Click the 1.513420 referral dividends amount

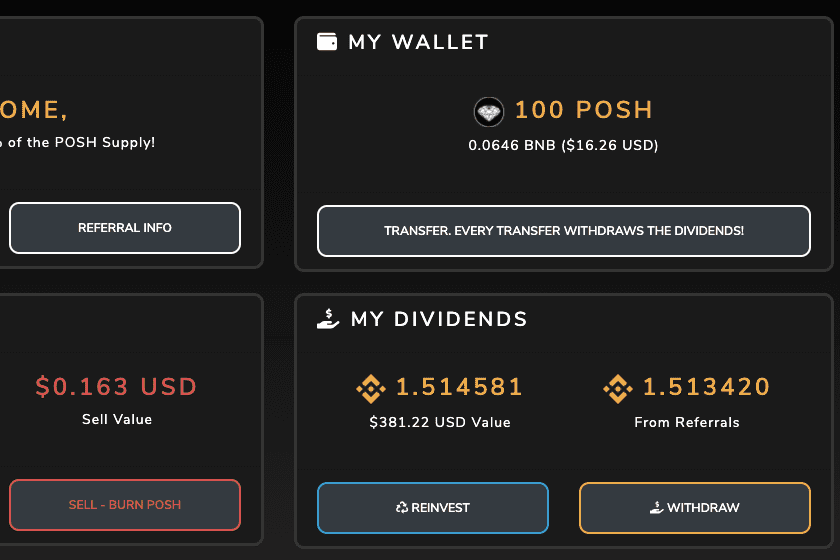click(706, 387)
